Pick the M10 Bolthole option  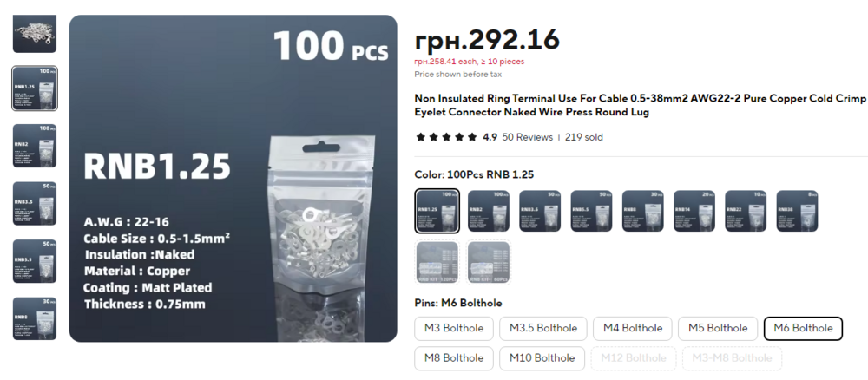(542, 358)
